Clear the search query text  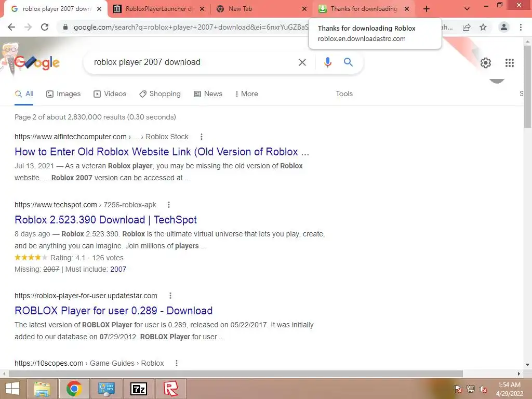302,62
